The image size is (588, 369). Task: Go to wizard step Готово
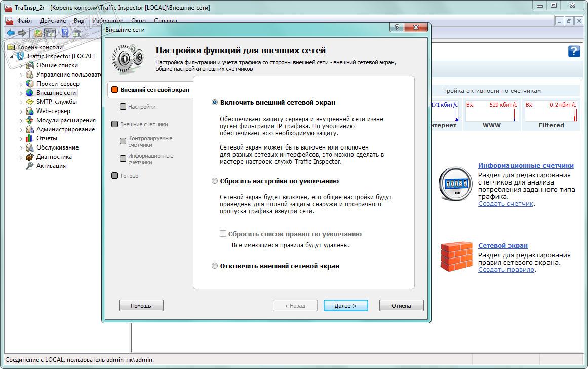pyautogui.click(x=125, y=176)
